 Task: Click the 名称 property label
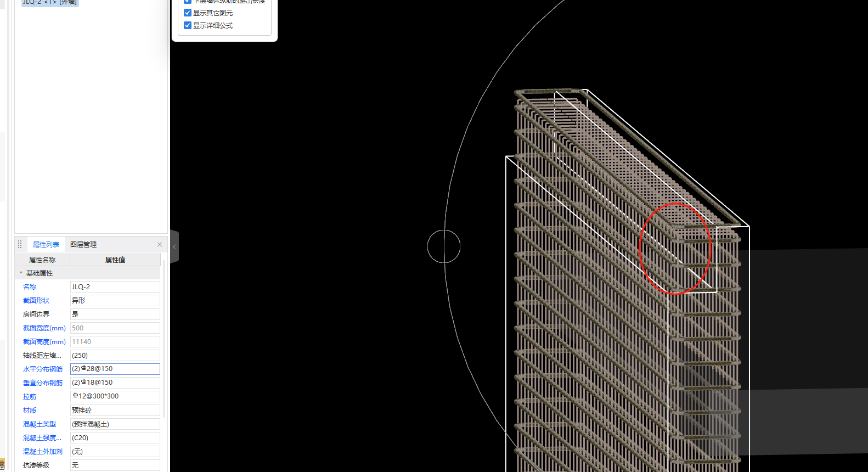tap(30, 286)
